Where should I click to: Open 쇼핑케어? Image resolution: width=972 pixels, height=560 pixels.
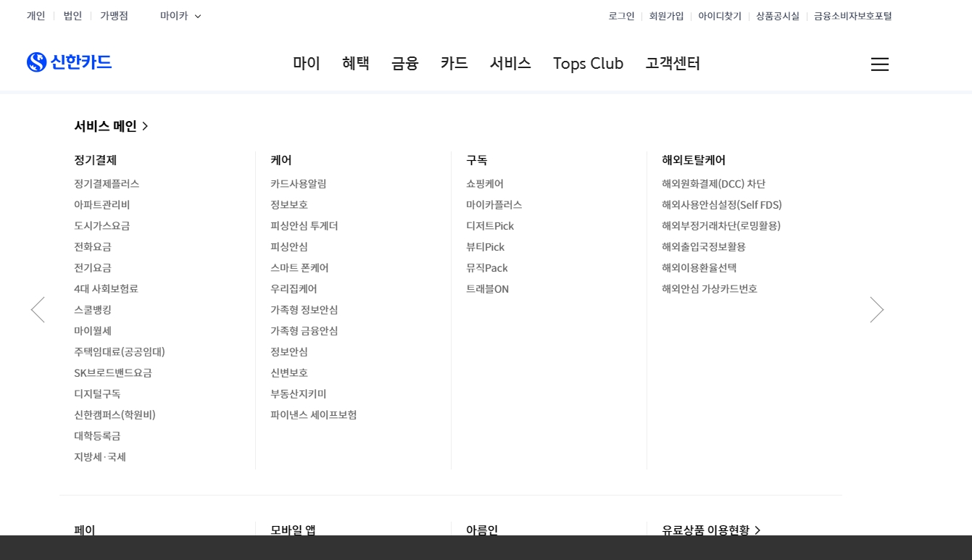pos(485,184)
